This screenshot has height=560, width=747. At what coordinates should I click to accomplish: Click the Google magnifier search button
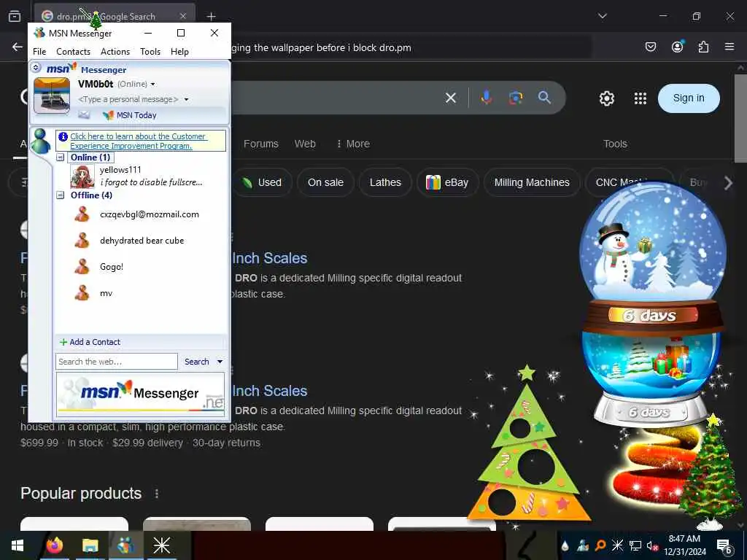coord(544,98)
